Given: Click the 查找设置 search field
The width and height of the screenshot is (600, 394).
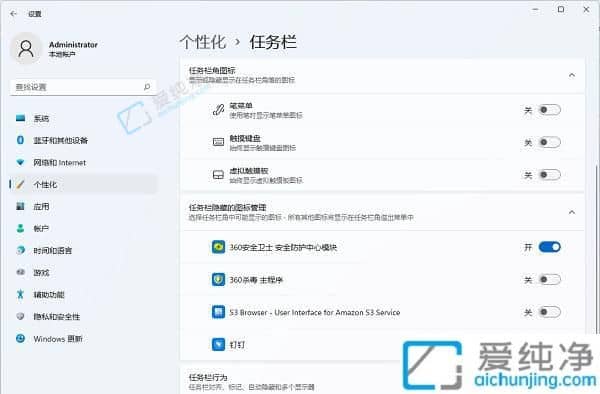Looking at the screenshot, I should click(83, 87).
